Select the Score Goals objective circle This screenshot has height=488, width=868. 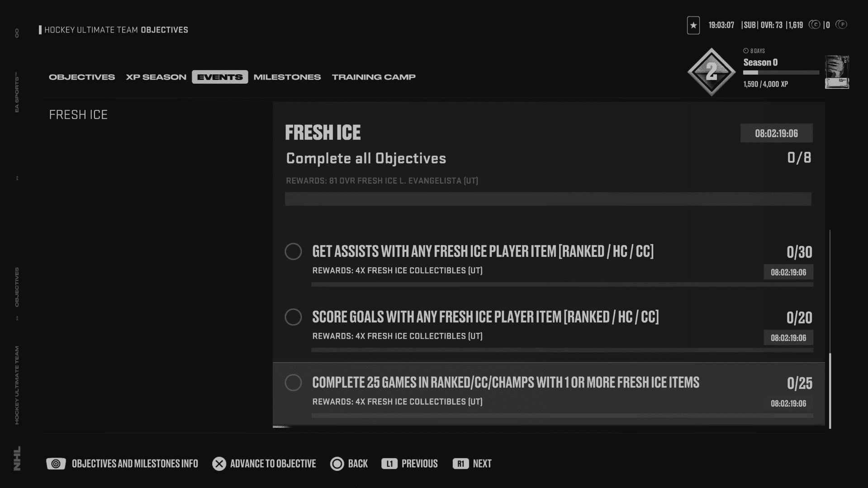[293, 317]
